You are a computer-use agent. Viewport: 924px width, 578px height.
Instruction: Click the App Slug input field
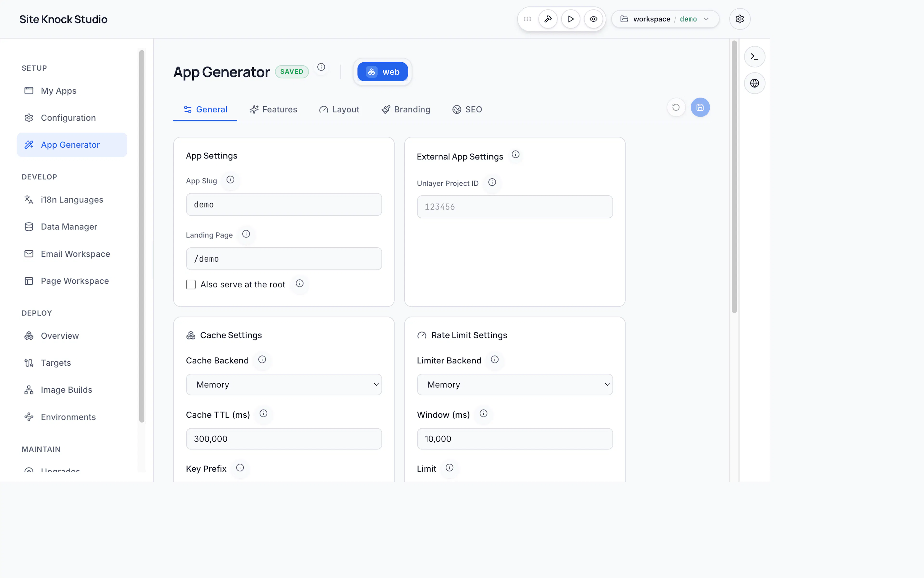pyautogui.click(x=284, y=204)
